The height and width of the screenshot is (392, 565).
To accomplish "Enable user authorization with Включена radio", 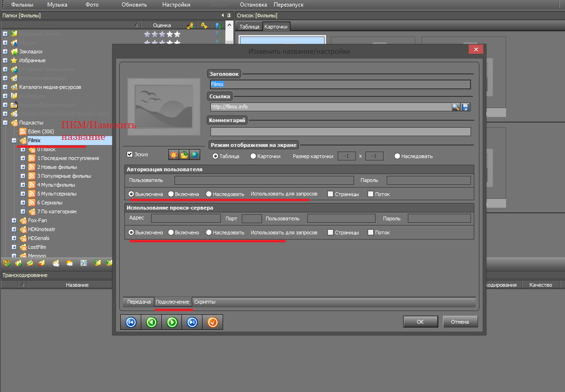I will click(x=171, y=194).
